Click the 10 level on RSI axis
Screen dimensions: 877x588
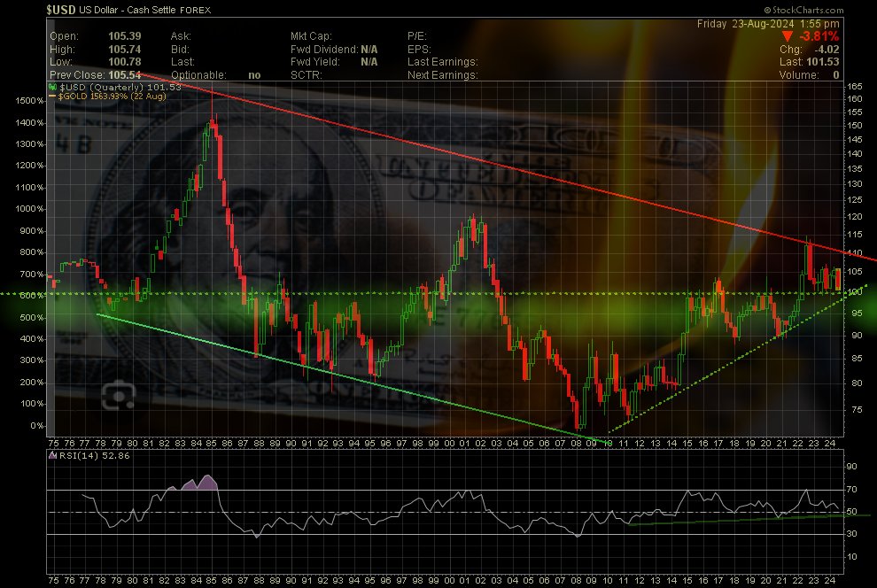pyautogui.click(x=852, y=557)
